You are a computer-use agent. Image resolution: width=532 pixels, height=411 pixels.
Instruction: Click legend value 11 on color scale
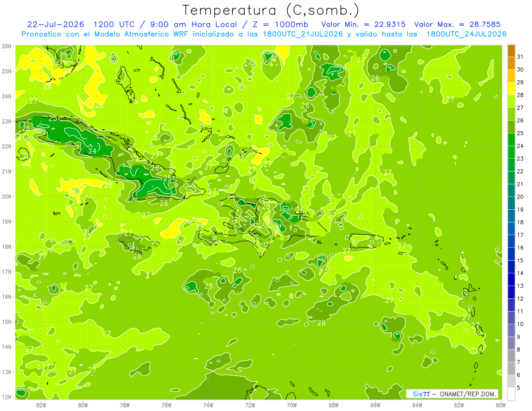[520, 311]
